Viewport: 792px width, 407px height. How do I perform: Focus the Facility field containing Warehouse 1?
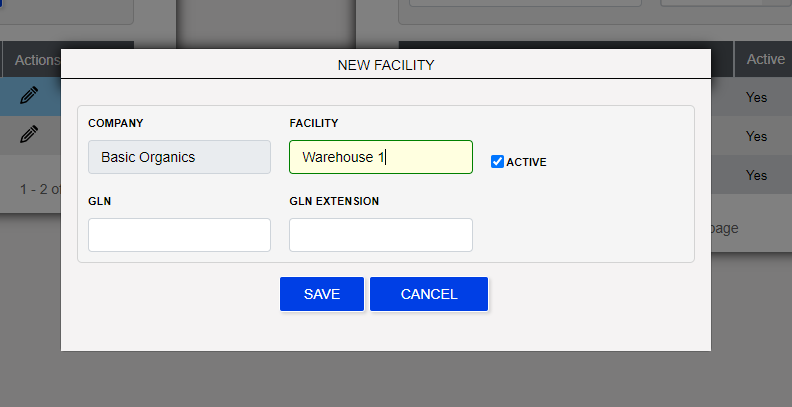point(380,157)
